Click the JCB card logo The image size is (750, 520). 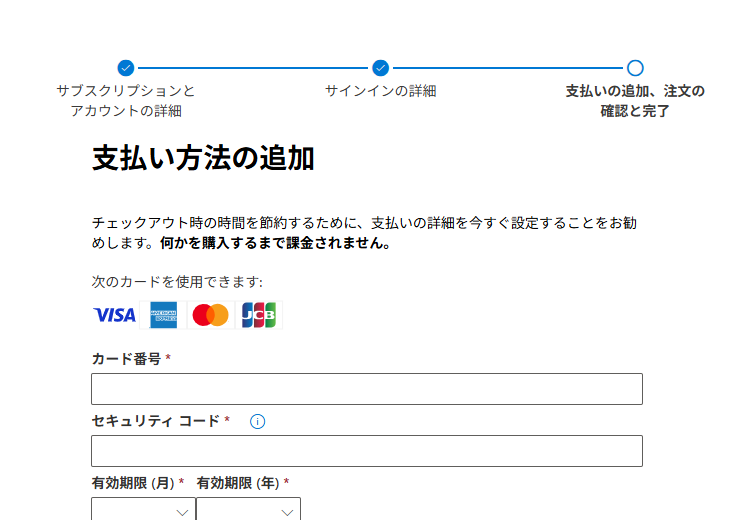[259, 315]
